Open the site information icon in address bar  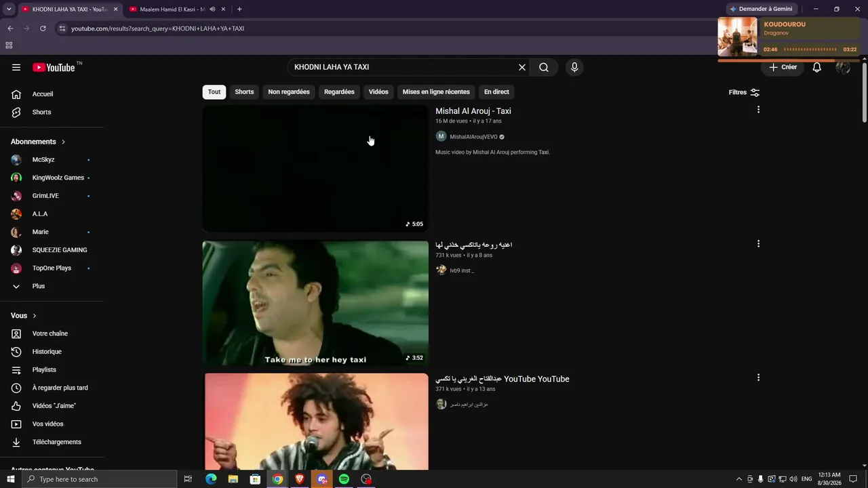coord(62,28)
